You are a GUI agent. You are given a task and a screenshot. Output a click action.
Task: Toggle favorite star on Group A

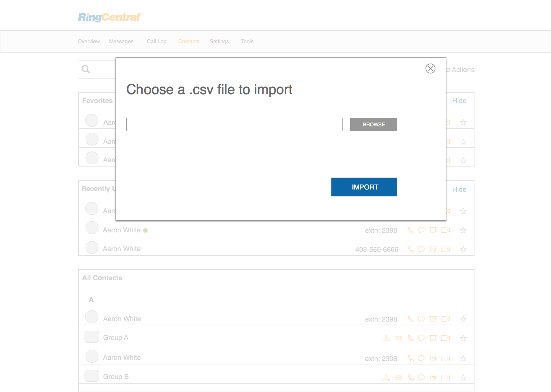point(463,338)
